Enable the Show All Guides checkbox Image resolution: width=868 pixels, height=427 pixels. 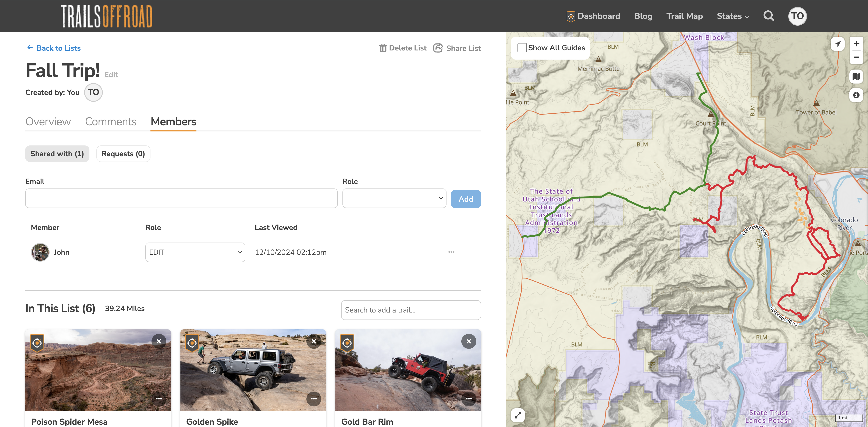(x=522, y=48)
